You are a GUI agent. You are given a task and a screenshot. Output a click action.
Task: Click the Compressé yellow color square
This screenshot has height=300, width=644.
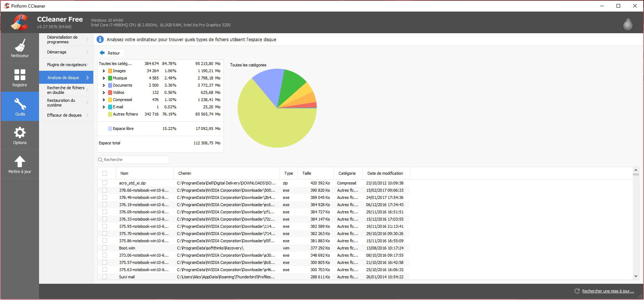click(110, 100)
